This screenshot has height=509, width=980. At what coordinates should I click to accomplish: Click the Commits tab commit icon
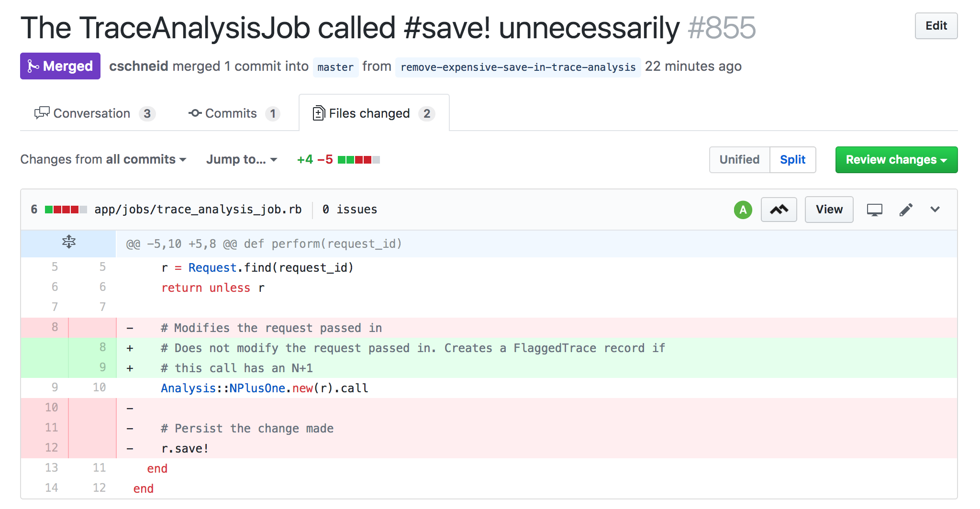195,113
